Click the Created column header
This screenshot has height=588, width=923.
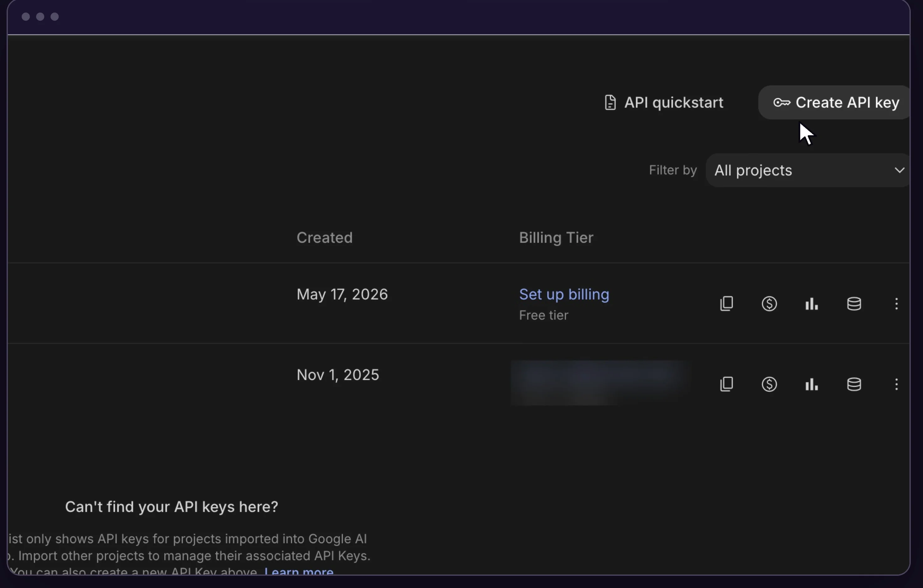(x=324, y=238)
